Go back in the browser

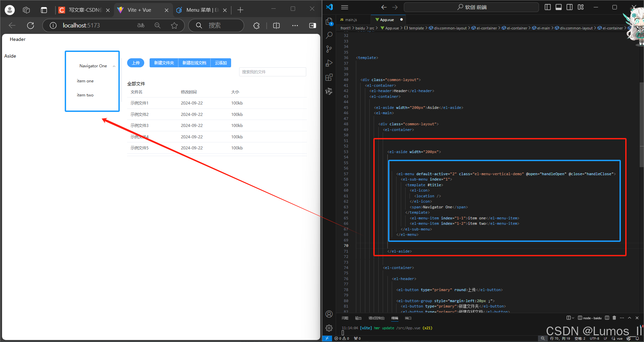(x=12, y=25)
